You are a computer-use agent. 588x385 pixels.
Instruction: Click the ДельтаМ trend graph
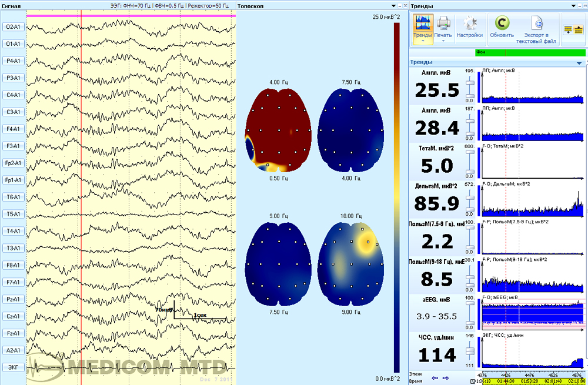point(533,199)
